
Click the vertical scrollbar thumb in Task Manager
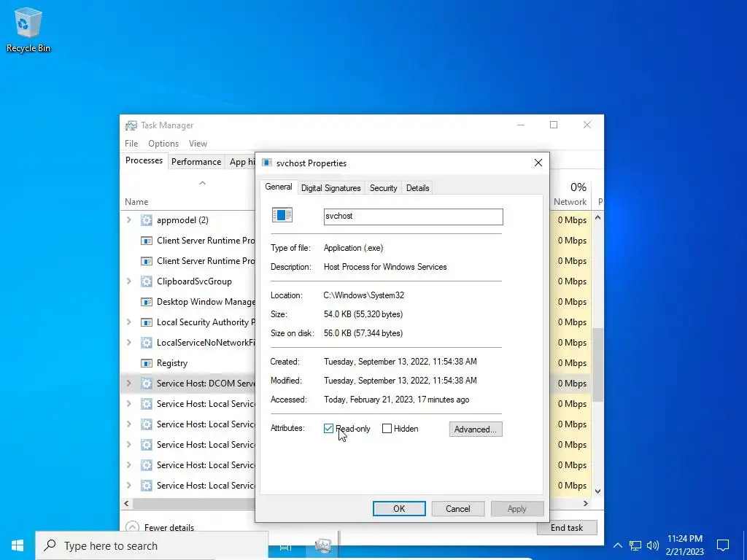click(598, 365)
